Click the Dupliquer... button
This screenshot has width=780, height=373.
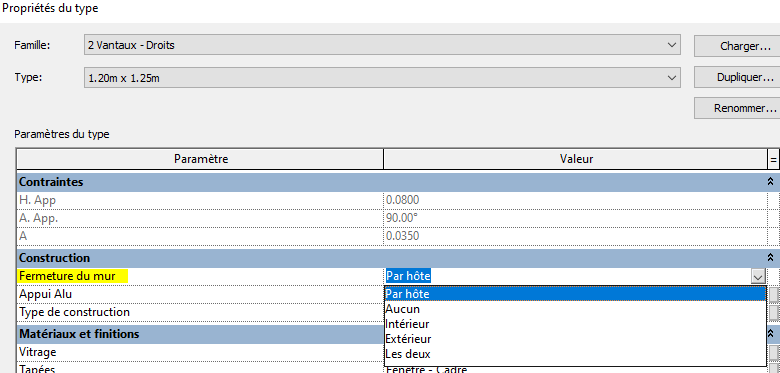click(x=738, y=78)
